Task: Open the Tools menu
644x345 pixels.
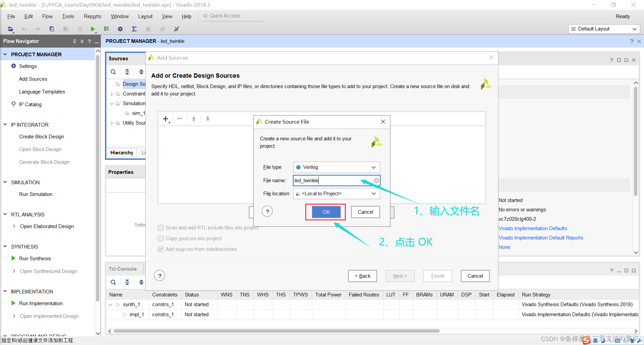Action: 68,16
